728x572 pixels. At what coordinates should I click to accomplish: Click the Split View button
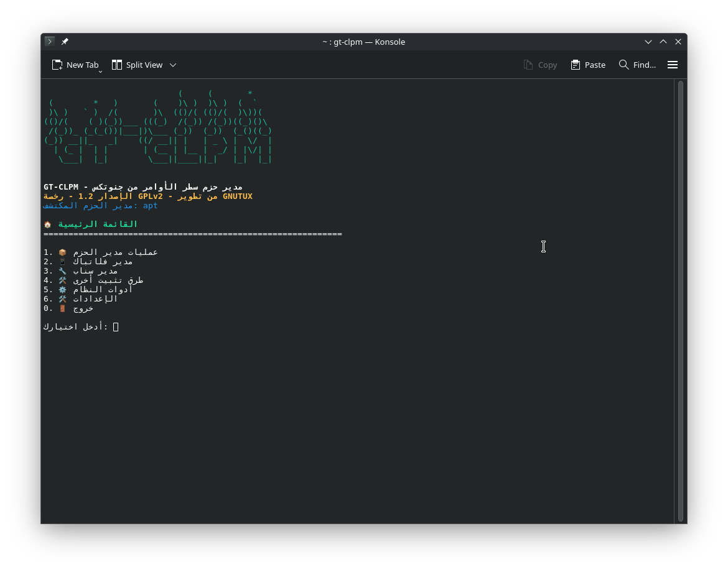(138, 65)
